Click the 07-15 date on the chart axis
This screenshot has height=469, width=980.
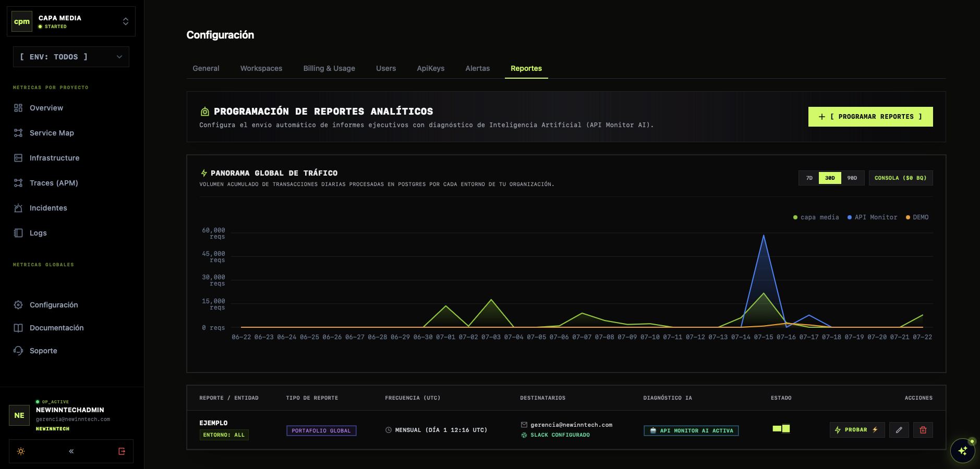point(764,337)
